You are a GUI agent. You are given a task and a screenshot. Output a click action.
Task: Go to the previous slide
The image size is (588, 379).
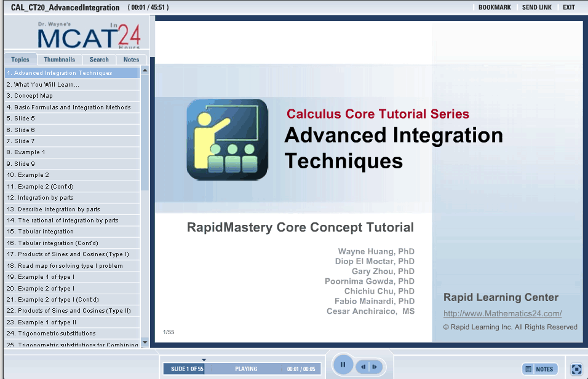point(364,367)
